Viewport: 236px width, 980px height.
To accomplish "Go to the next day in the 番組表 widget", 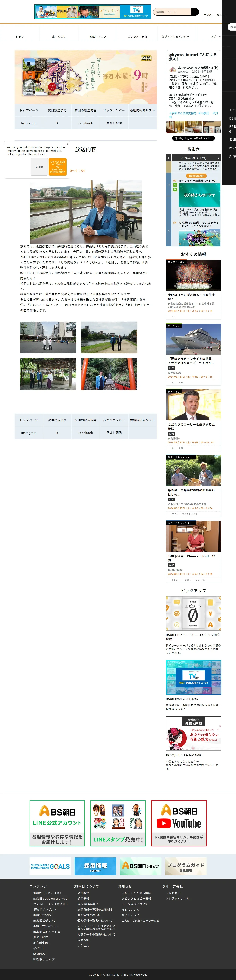I will tap(218, 157).
